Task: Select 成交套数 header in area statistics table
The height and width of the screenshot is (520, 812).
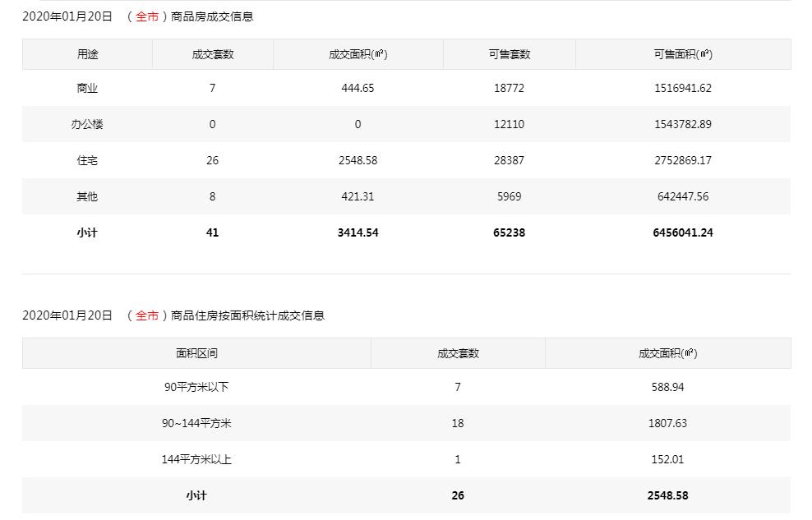Action: [x=459, y=353]
